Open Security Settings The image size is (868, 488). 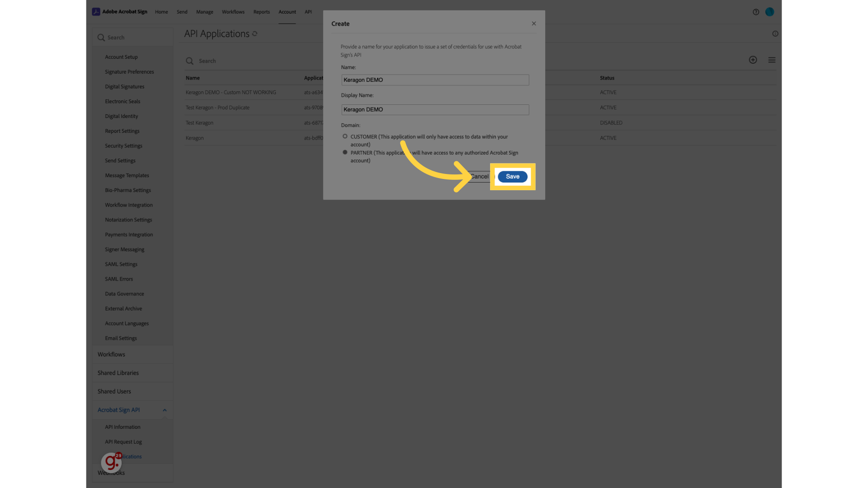(x=123, y=146)
